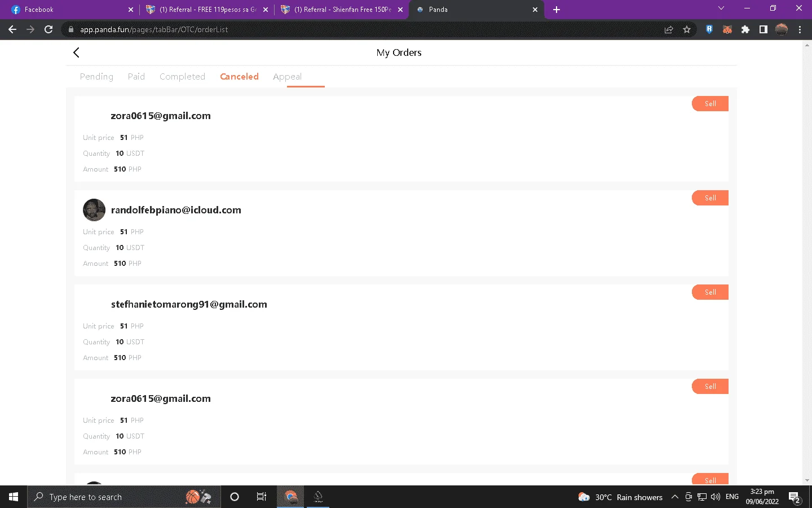The width and height of the screenshot is (812, 508).
Task: Switch to Referral FREE 119pesos browser tab
Action: 206,10
